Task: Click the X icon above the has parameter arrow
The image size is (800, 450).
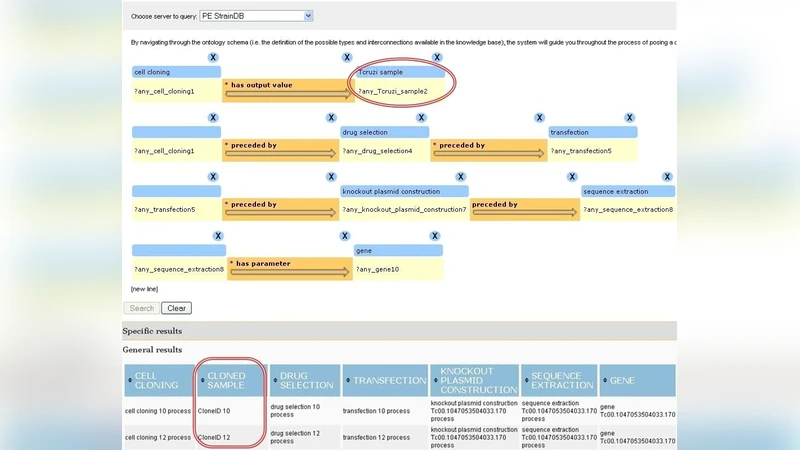Action: tap(345, 236)
